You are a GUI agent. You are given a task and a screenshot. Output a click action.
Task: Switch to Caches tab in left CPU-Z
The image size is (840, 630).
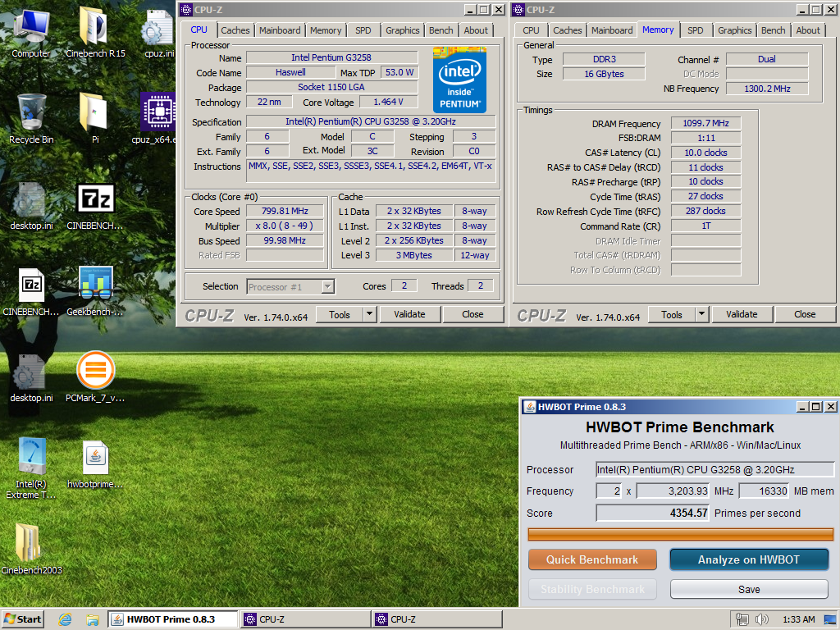pyautogui.click(x=235, y=30)
